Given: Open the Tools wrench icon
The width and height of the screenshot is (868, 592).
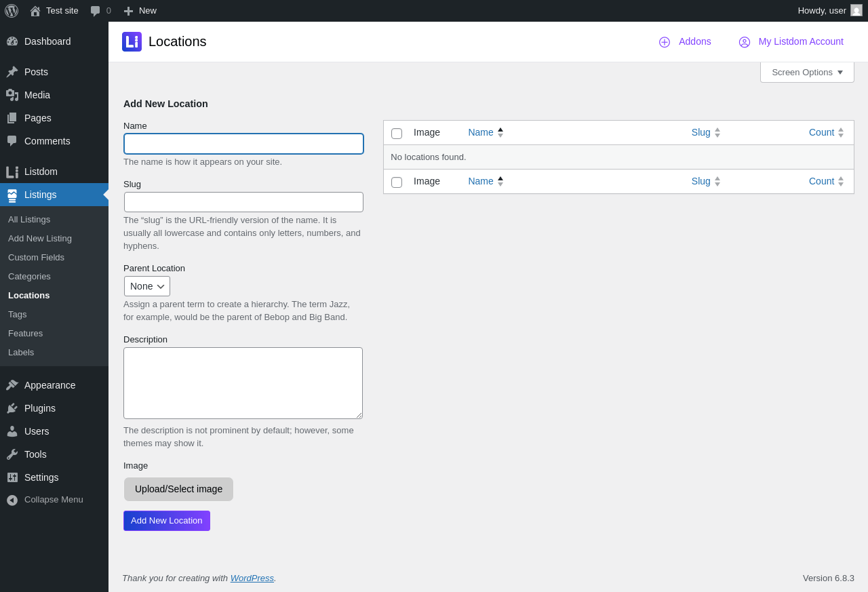Looking at the screenshot, I should 12,454.
